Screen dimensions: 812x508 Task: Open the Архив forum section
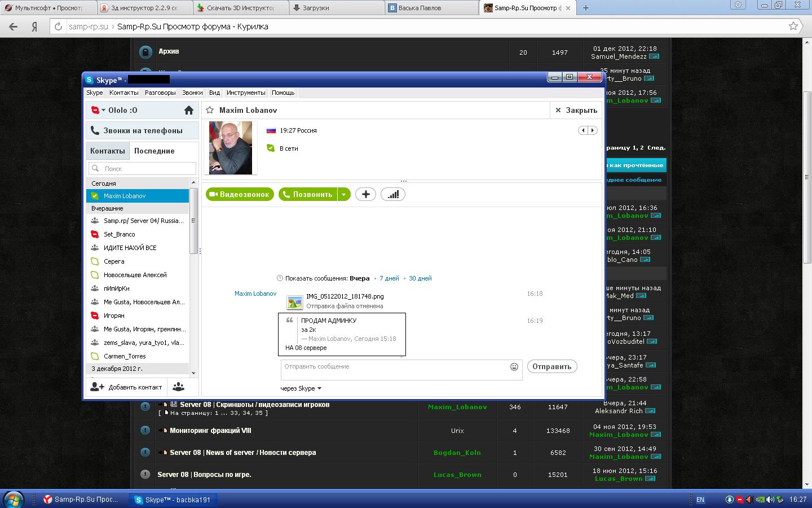pos(169,51)
